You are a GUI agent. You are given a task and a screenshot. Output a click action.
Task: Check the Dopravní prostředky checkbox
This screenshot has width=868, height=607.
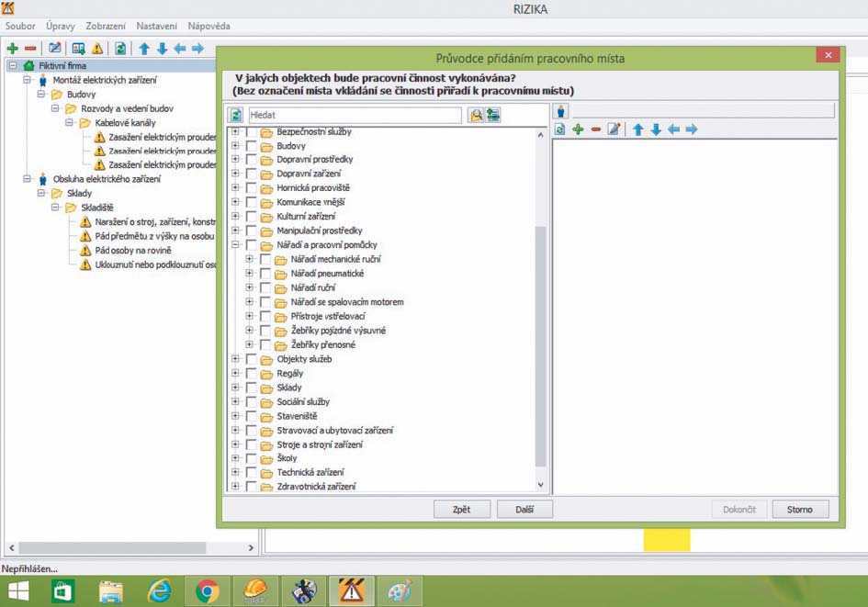pyautogui.click(x=252, y=160)
